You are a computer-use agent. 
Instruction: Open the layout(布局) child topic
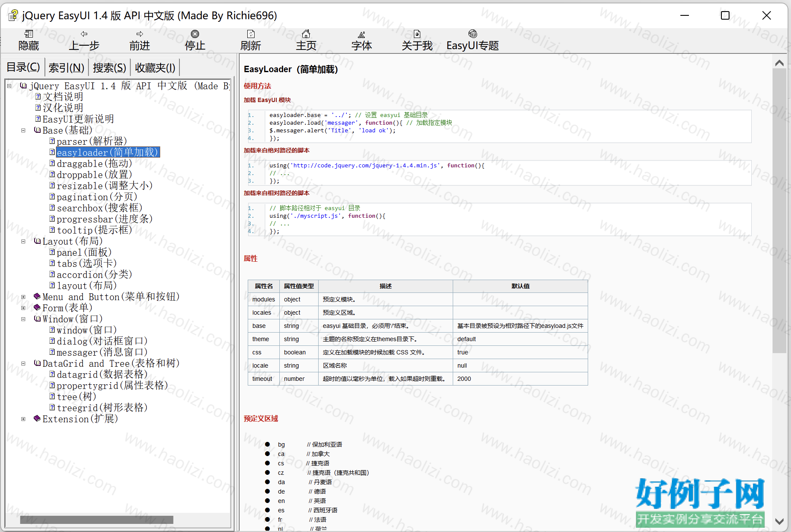[87, 286]
